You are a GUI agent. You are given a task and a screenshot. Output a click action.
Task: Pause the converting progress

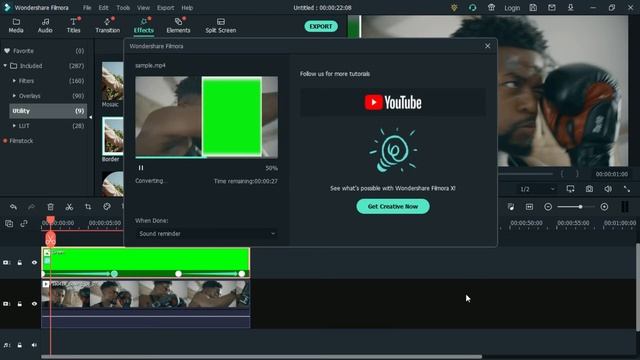(x=141, y=168)
